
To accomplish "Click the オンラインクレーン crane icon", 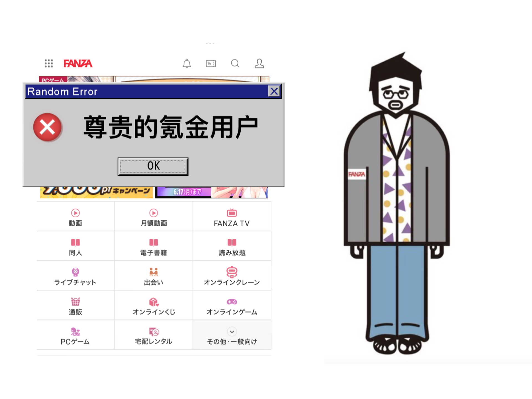I will pos(232,272).
